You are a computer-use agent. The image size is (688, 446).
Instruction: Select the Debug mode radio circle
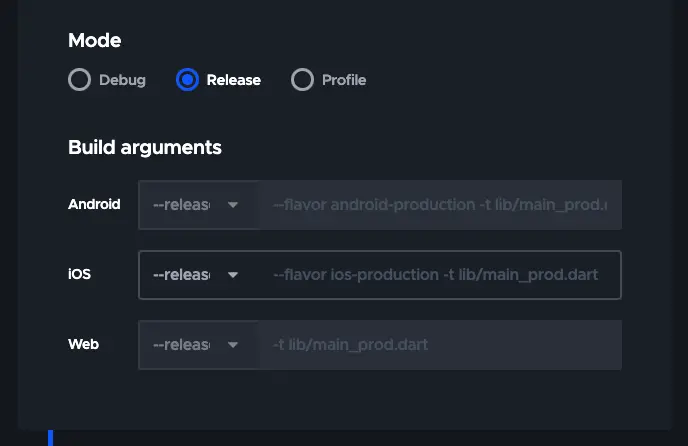(x=79, y=80)
